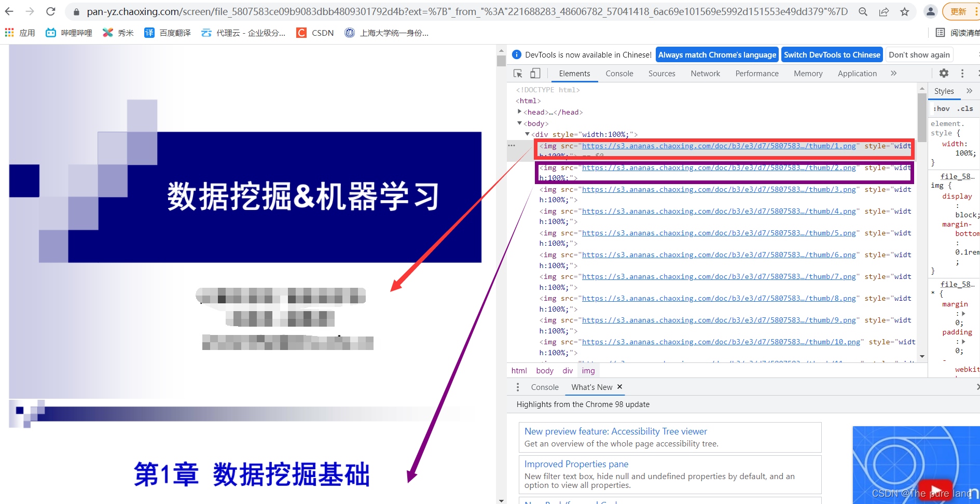Click the Elements panel scrollbar thumb
Screen dimensions: 980x504
922,117
